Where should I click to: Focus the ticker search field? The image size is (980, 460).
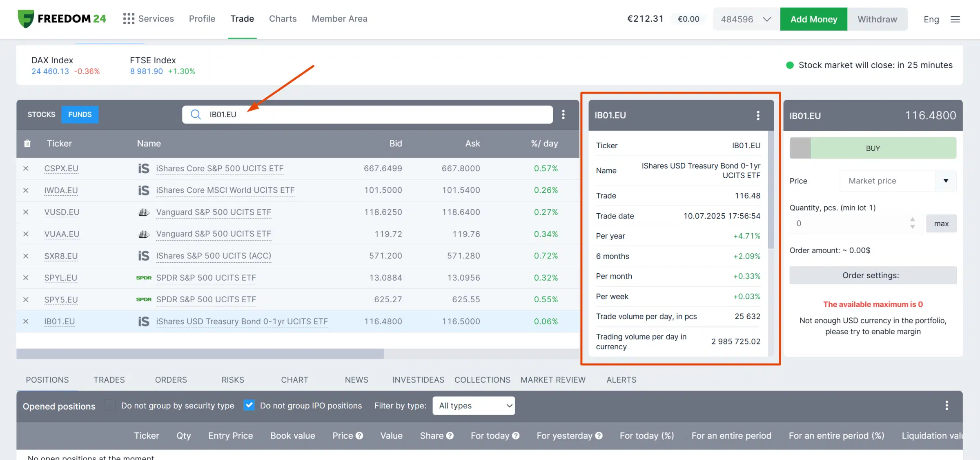point(367,114)
